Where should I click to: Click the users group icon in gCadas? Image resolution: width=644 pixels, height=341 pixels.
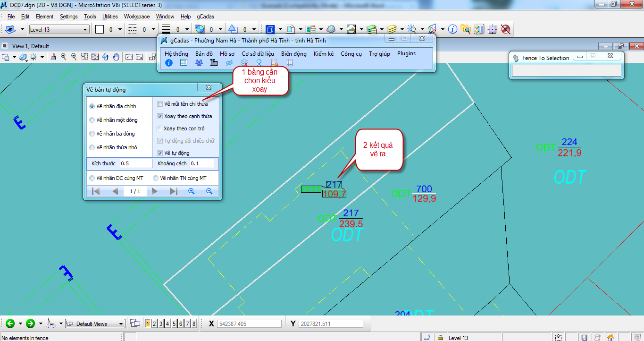199,63
